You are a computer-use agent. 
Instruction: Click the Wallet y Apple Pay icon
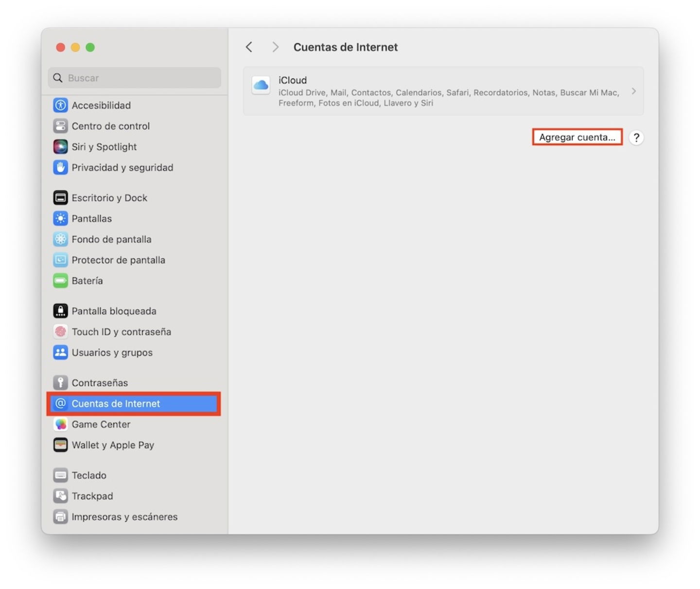[60, 445]
